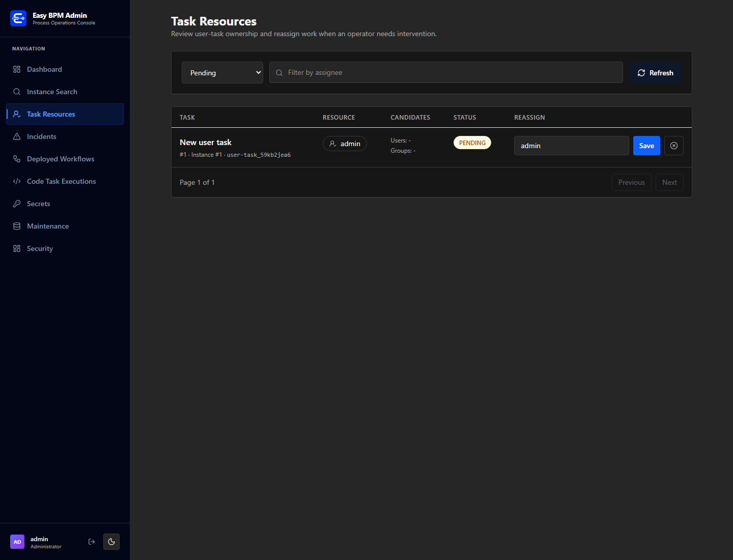Select the Task Resources nav item
Screen dimensions: 733x560
click(65, 114)
